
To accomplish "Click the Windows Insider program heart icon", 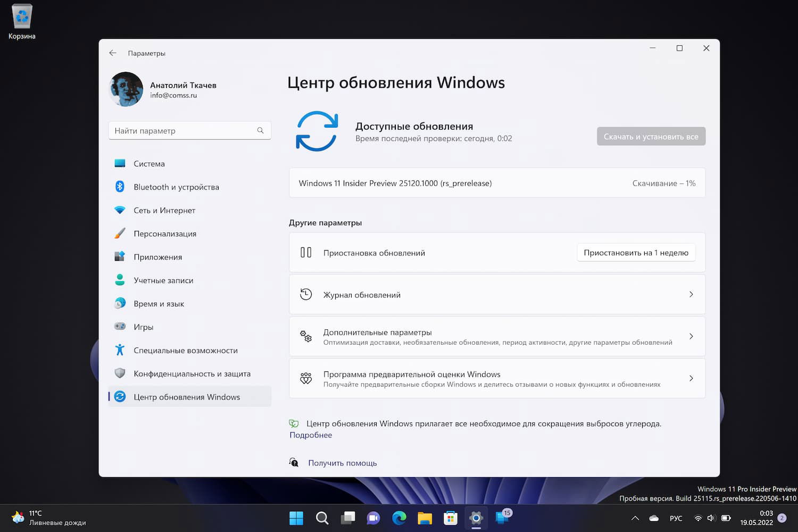I will coord(306,378).
